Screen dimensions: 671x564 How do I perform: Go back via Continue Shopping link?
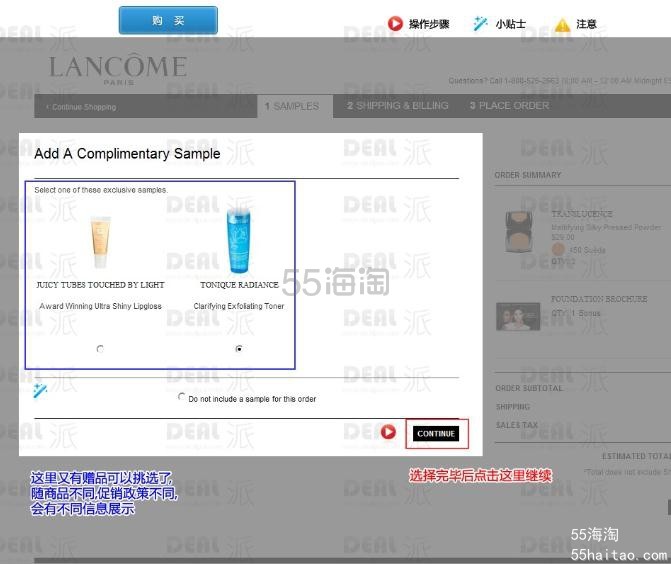[81, 107]
